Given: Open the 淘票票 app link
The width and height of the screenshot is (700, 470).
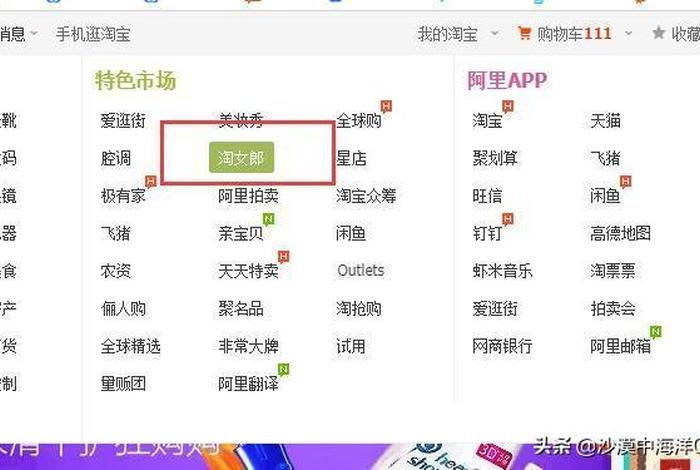Looking at the screenshot, I should (613, 270).
